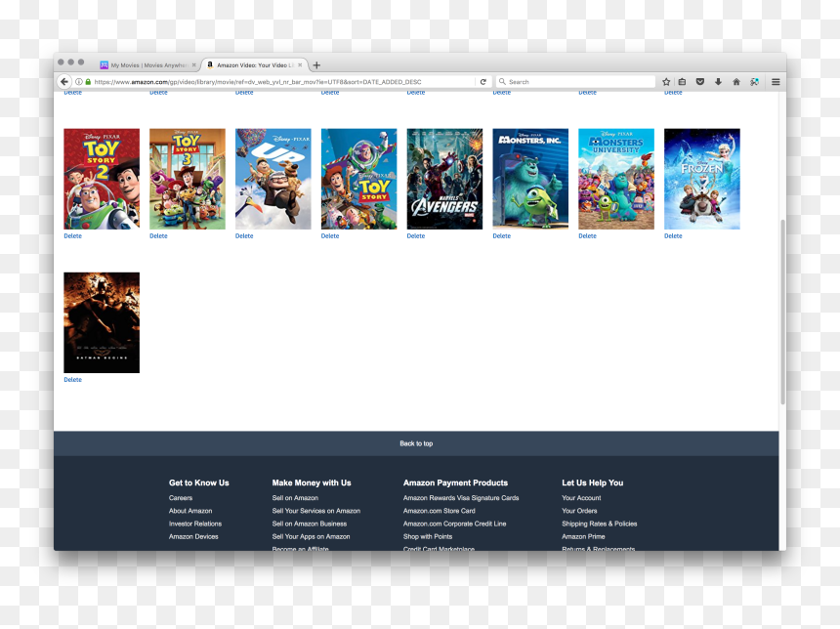The height and width of the screenshot is (629, 840).
Task: Select the Frozen movie poster
Action: coord(701,179)
